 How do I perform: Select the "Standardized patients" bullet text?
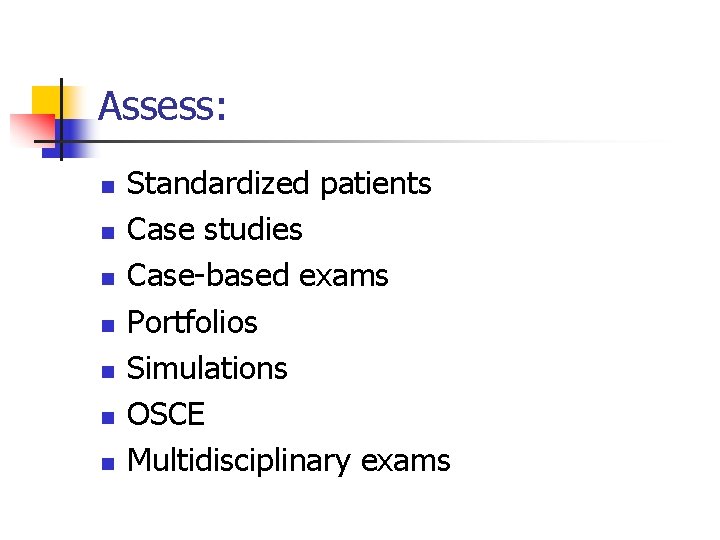pos(279,184)
